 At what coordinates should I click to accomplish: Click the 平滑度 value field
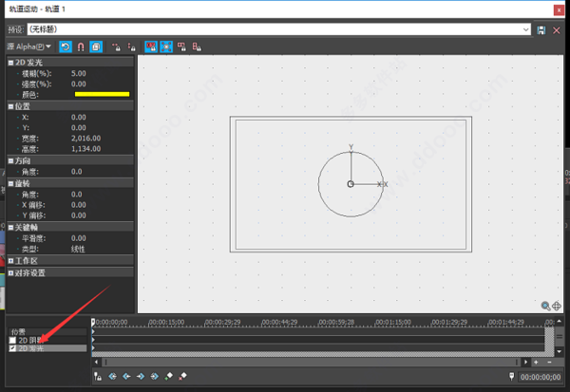(x=79, y=238)
